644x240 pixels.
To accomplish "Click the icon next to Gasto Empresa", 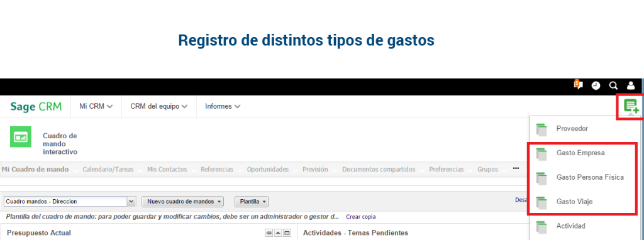I will 541,155.
